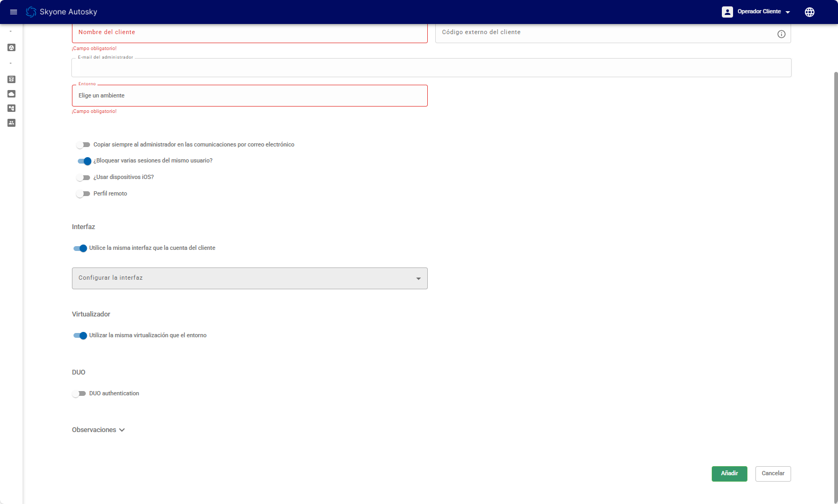The width and height of the screenshot is (838, 504).
Task: Enable copying administrator on email communications
Action: (x=83, y=145)
